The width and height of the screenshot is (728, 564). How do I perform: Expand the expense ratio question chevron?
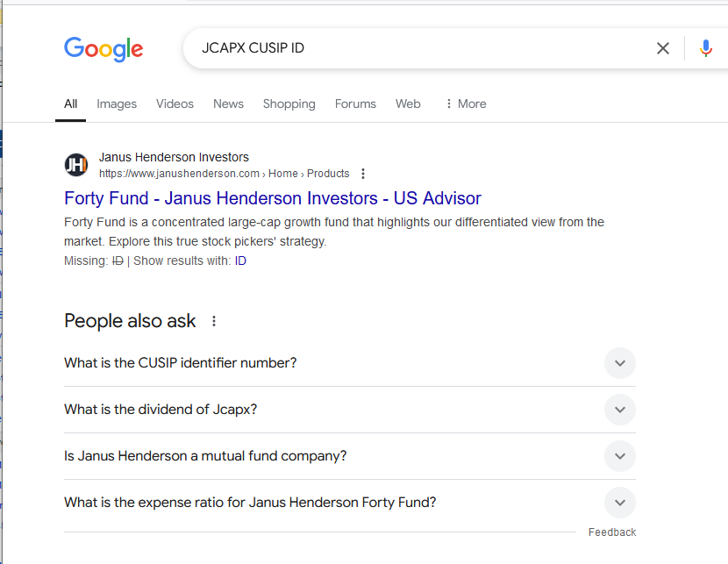(620, 503)
